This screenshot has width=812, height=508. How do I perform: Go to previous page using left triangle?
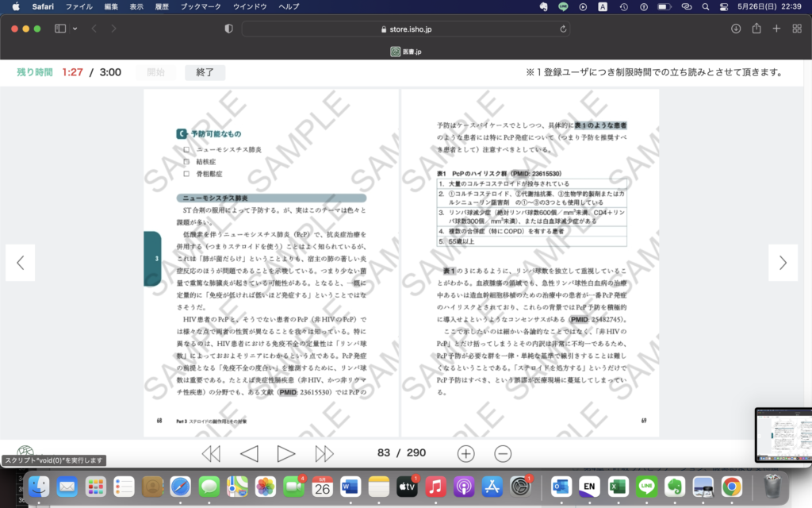pyautogui.click(x=249, y=453)
